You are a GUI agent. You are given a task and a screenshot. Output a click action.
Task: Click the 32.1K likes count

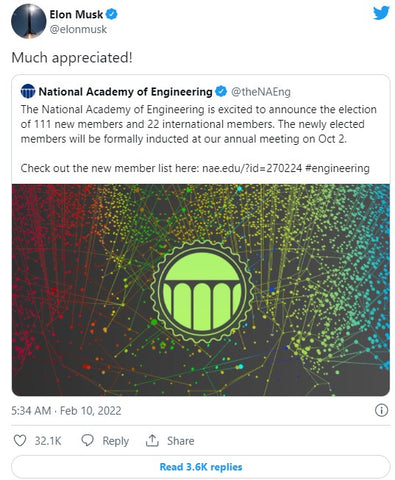pyautogui.click(x=48, y=441)
